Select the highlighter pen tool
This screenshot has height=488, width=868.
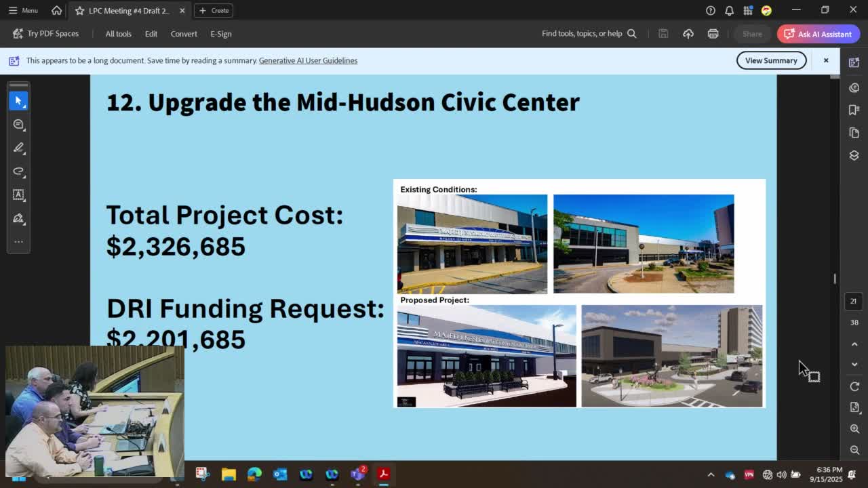[18, 148]
